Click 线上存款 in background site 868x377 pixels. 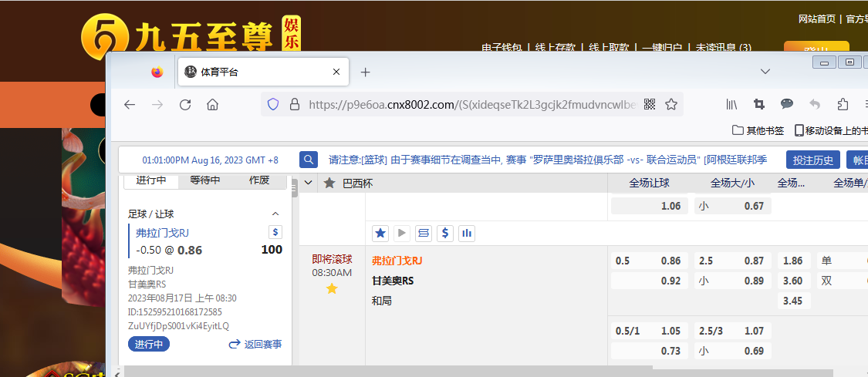(x=556, y=48)
